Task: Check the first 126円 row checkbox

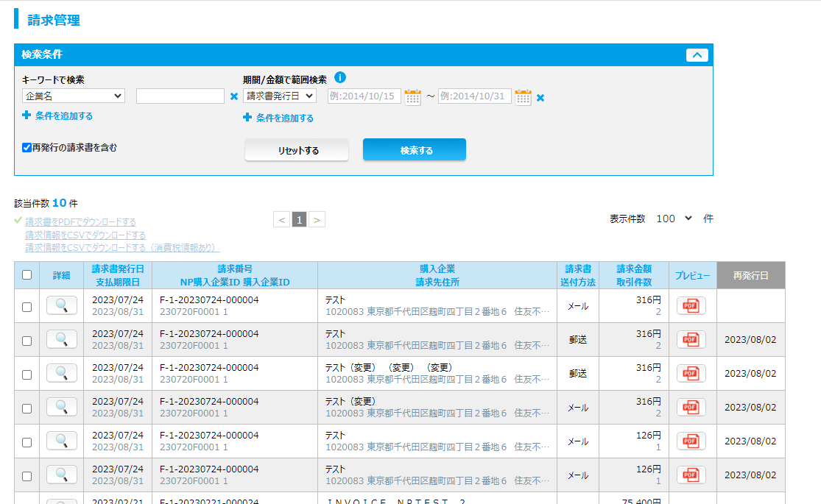Action: pyautogui.click(x=27, y=442)
